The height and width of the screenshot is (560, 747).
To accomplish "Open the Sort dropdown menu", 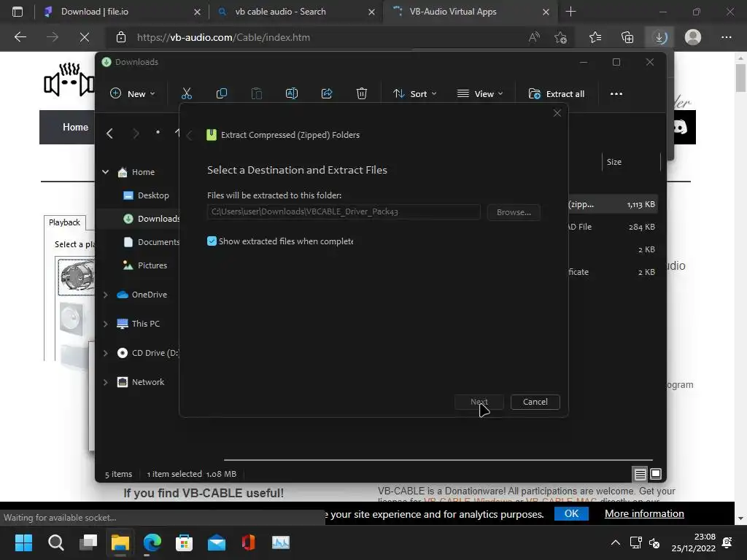I will [414, 94].
